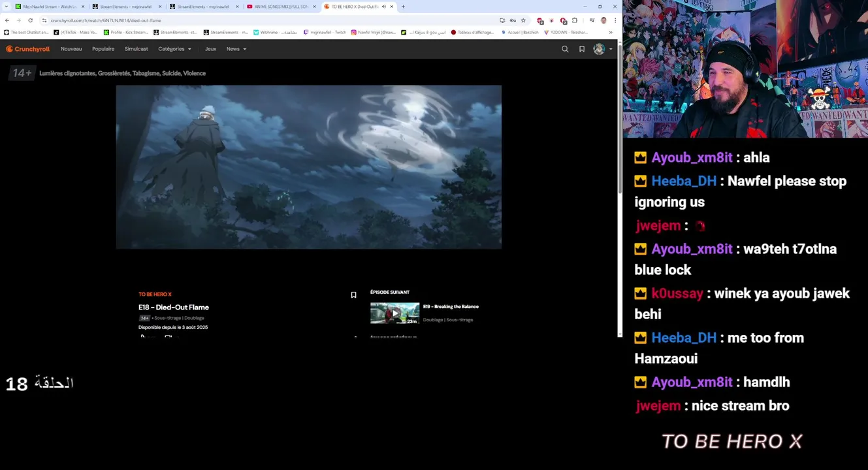Go forward in browser history
Viewport: 868px width, 470px height.
pyautogui.click(x=18, y=20)
